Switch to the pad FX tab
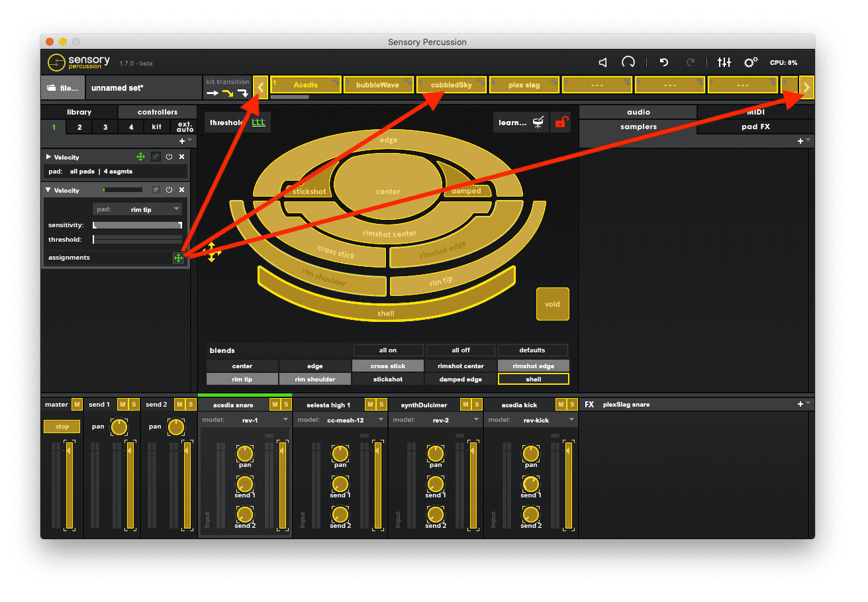This screenshot has width=868, height=602. tap(755, 126)
